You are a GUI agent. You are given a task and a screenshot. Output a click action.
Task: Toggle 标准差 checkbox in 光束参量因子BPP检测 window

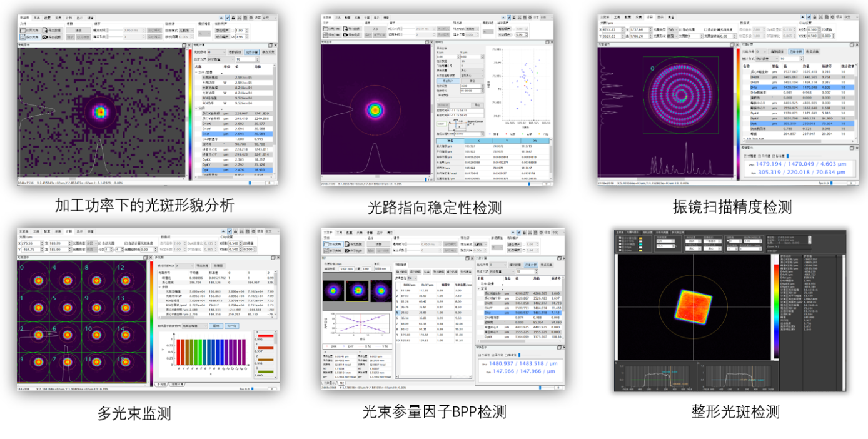[506, 355]
